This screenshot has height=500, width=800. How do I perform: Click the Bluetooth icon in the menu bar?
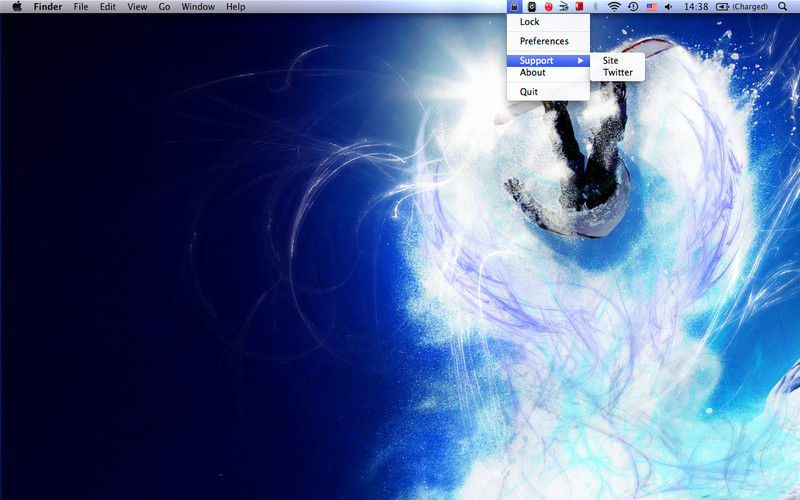pos(596,7)
